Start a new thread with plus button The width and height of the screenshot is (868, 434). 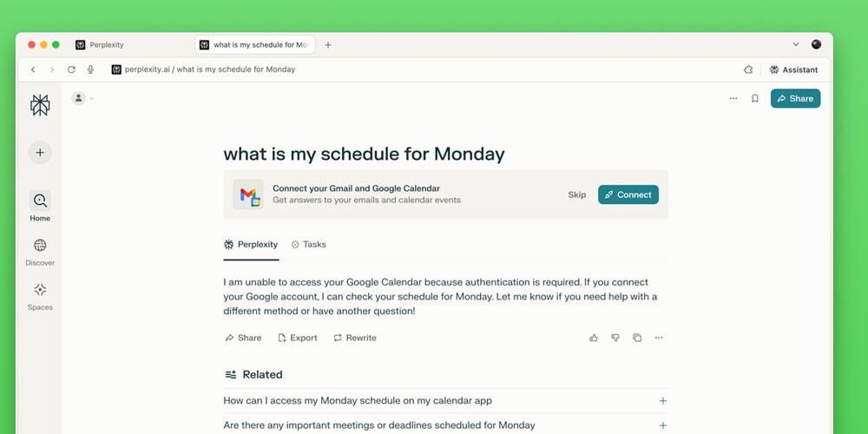40,152
